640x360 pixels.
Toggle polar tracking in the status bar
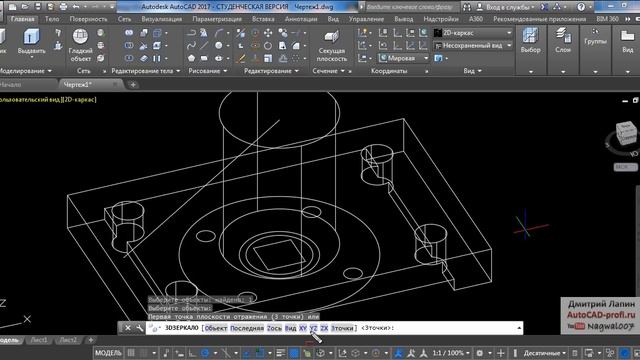(205, 353)
